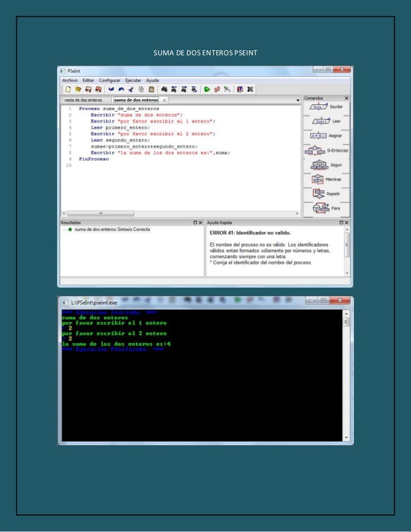Click console window scrollbar up arrow
The height and width of the screenshot is (532, 411).
pos(346,314)
